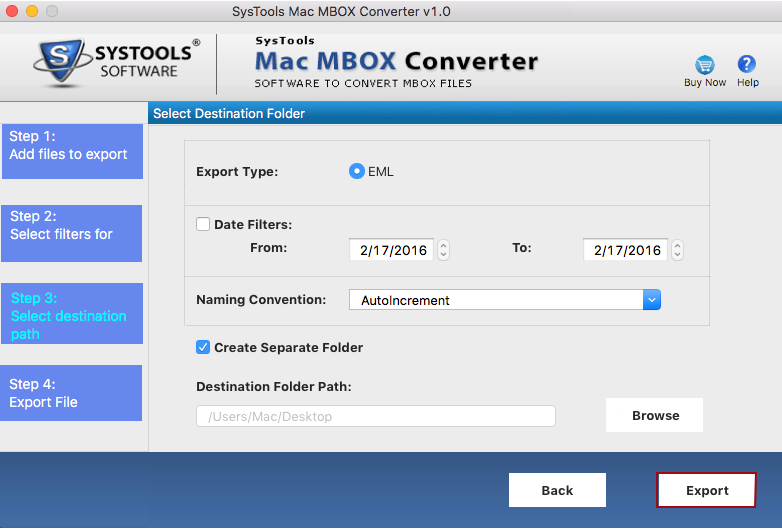Go to Step 4: Export File
782x529 pixels.
pyautogui.click(x=71, y=393)
